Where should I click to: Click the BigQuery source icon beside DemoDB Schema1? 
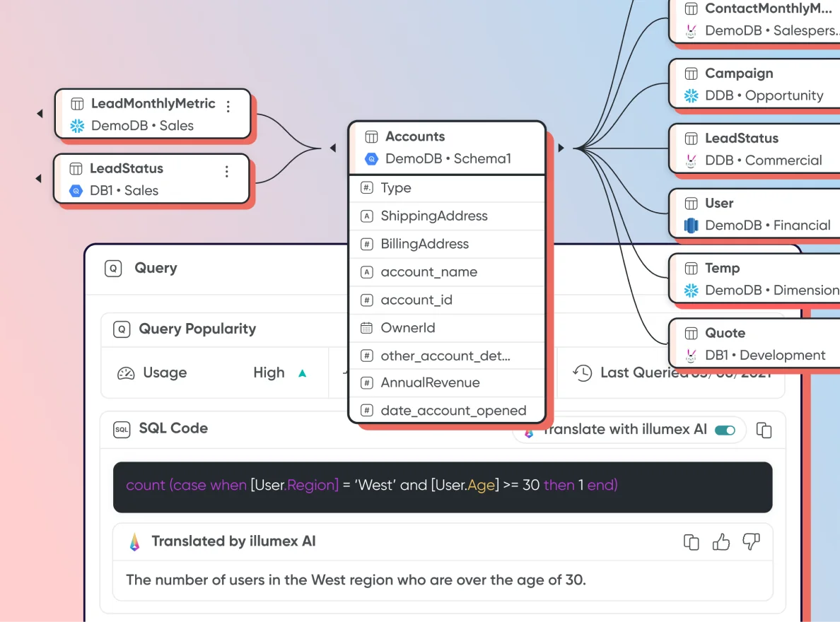tap(371, 159)
